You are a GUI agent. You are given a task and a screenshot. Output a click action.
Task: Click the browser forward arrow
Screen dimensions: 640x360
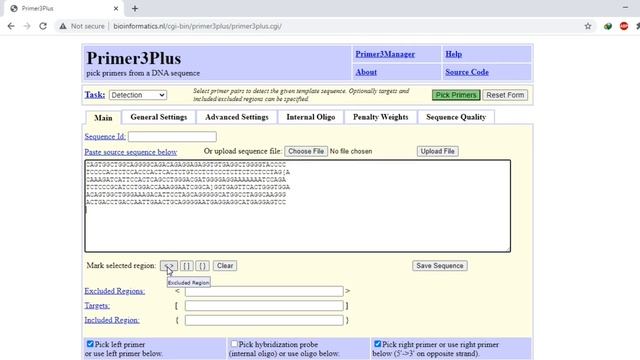point(27,26)
